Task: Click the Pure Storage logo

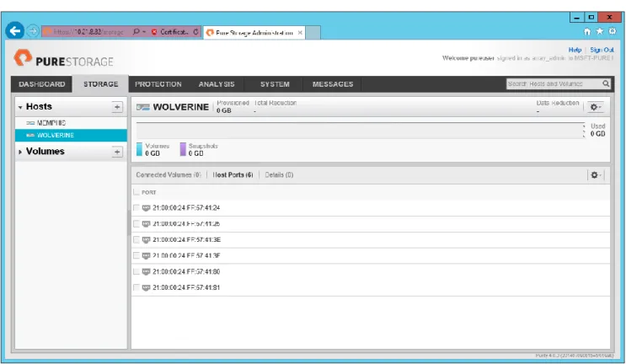Action: 64,59
